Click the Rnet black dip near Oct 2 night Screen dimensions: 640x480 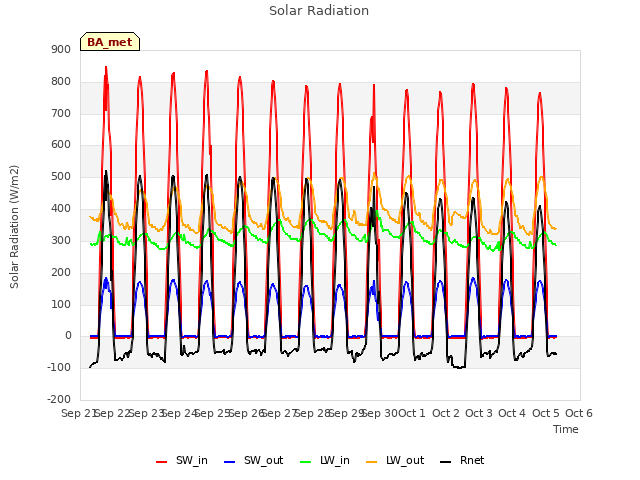(x=459, y=367)
